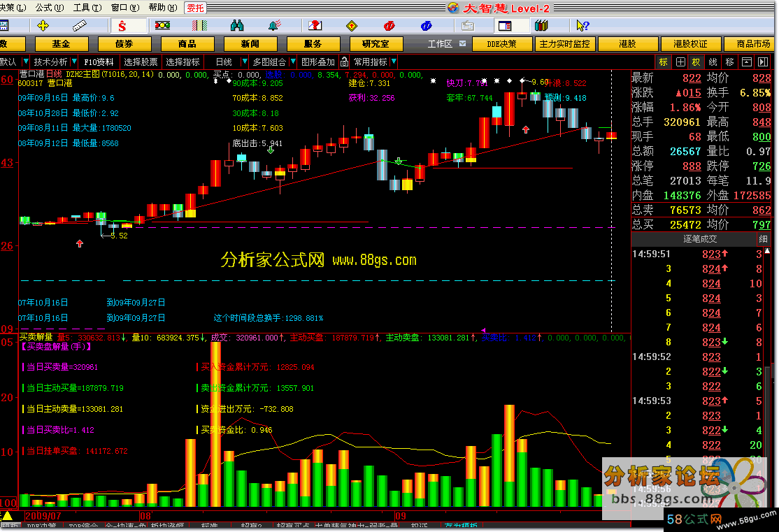Switch to the 商品 tab
779x532 pixels.
pos(187,44)
